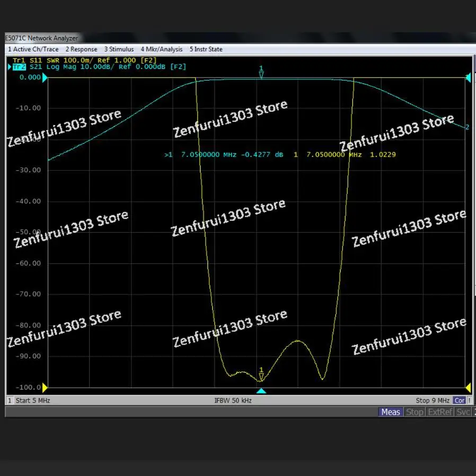Open the Mkr/Analysis menu
Screen dimensions: 476x476
[x=161, y=49]
